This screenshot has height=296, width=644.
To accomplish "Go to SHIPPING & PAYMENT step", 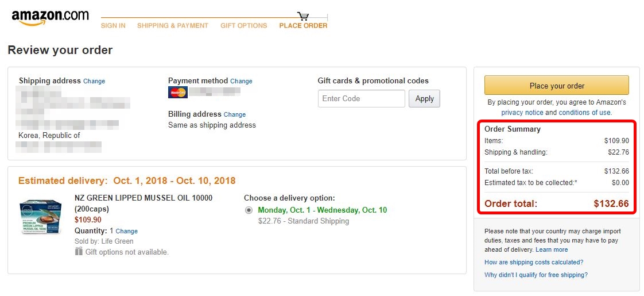I will [x=173, y=25].
